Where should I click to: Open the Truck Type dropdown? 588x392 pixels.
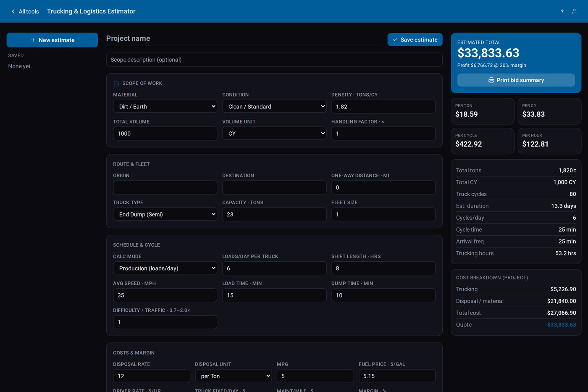165,214
